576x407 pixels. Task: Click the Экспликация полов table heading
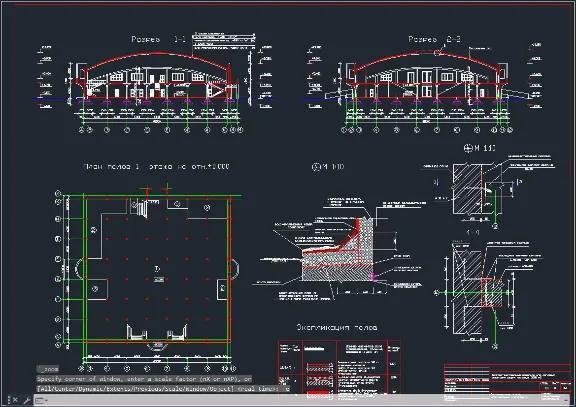click(337, 327)
